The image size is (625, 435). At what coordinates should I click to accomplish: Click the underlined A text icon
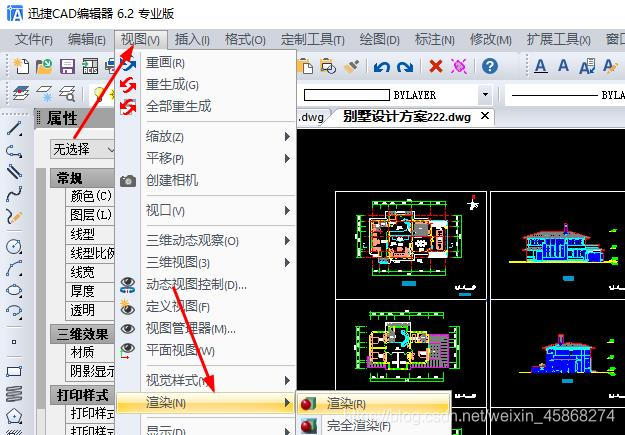[x=540, y=66]
